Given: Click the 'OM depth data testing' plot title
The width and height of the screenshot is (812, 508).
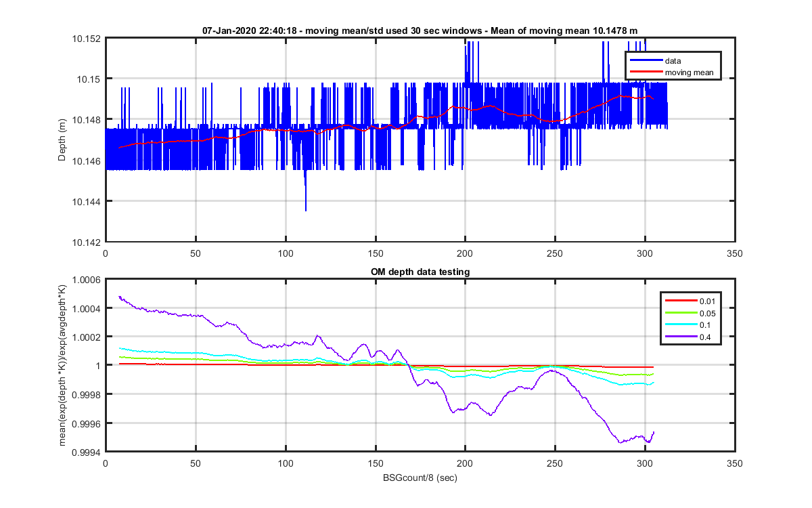Looking at the screenshot, I should [420, 272].
